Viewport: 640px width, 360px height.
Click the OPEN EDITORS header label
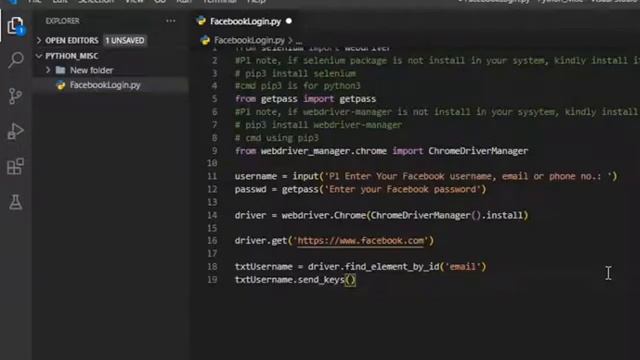pyautogui.click(x=72, y=40)
